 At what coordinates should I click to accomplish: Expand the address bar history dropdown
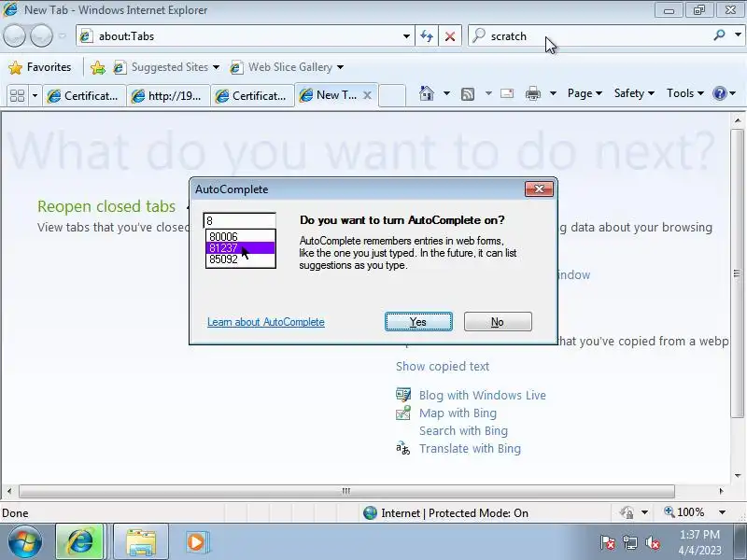coord(406,36)
